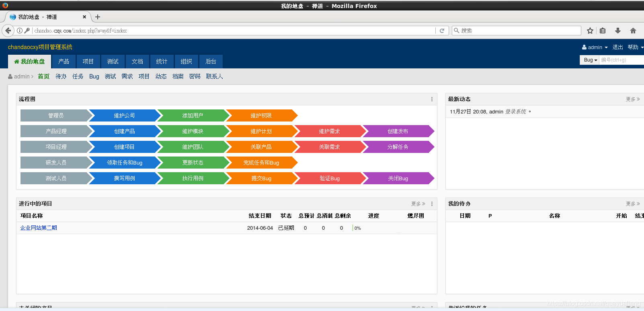Bookmark this page with the star icon
The width and height of the screenshot is (644, 311).
tap(590, 31)
